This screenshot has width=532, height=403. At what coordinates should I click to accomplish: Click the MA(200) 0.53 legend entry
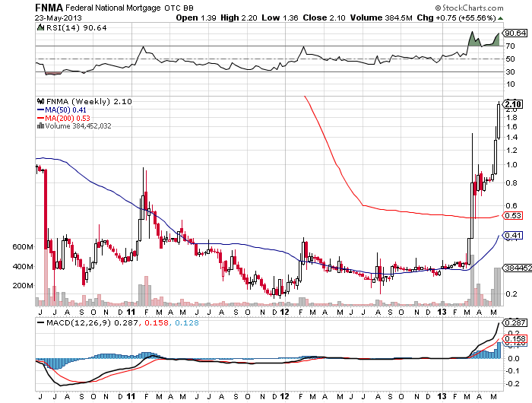tap(68, 118)
